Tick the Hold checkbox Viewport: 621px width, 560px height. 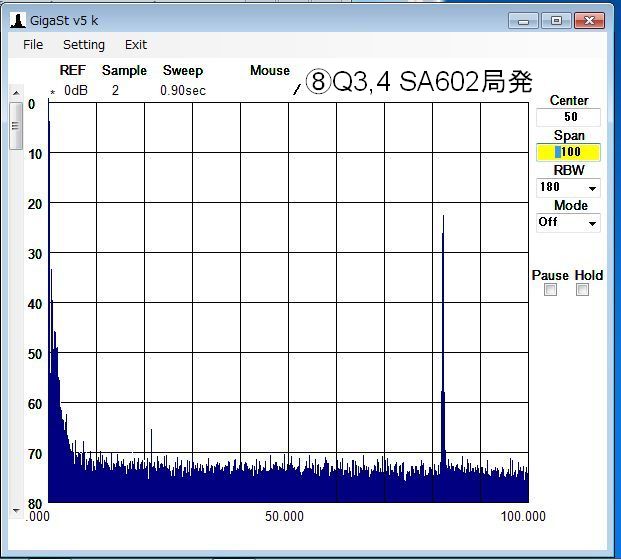pyautogui.click(x=582, y=290)
